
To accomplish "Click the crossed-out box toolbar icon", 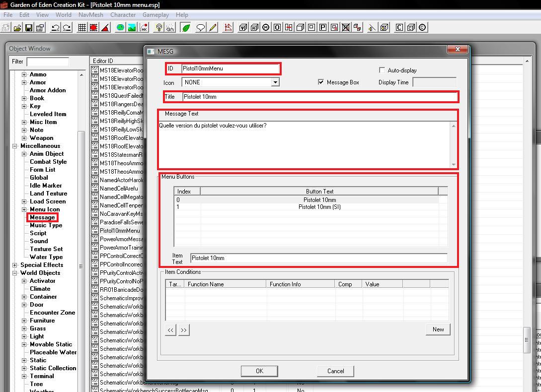I will (346, 28).
